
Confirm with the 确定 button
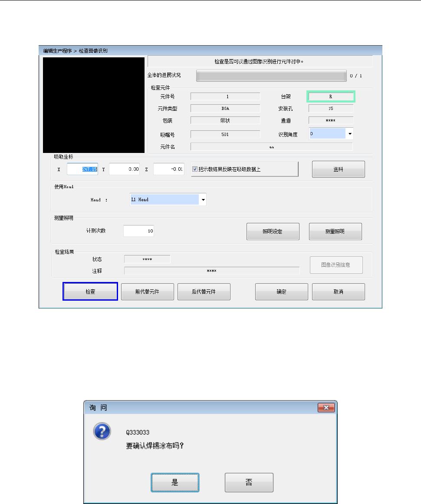click(x=282, y=292)
